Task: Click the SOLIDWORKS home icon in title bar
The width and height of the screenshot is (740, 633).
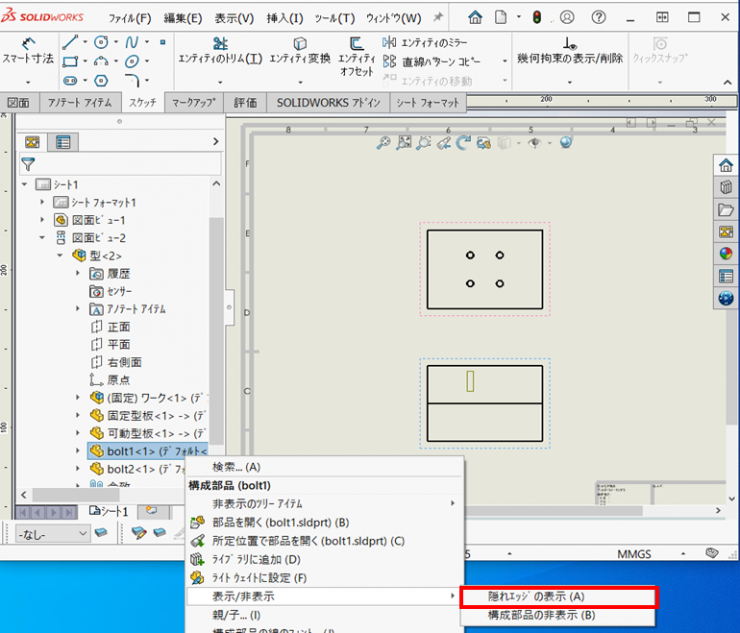Action: (x=475, y=17)
